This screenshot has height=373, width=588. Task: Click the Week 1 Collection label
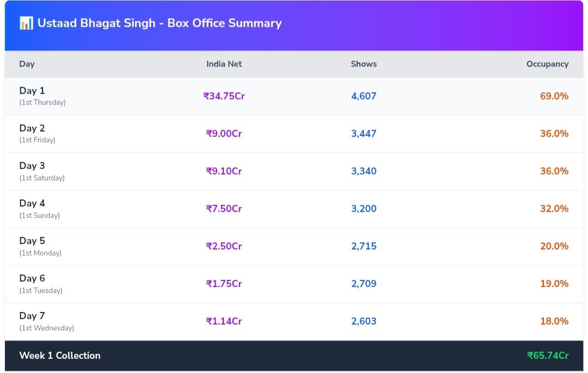(x=60, y=356)
